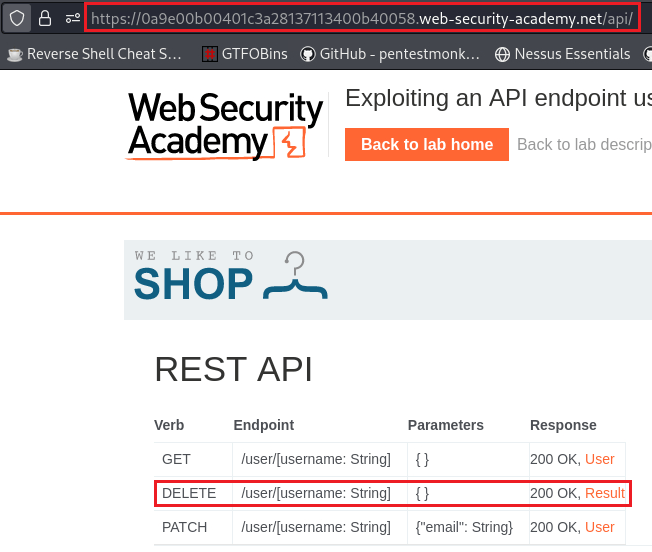652x552 pixels.
Task: Open Nessus Essentials bookmark
Action: click(562, 54)
